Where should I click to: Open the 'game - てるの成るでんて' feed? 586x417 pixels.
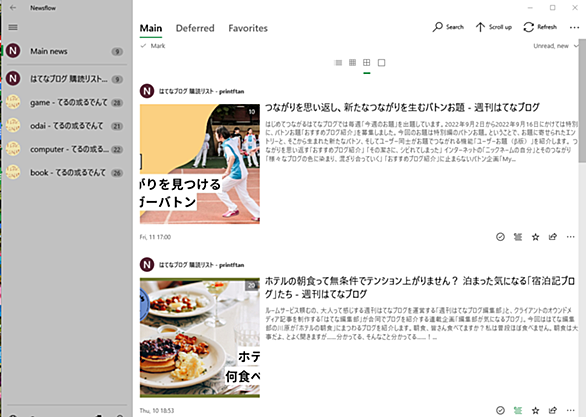66,102
